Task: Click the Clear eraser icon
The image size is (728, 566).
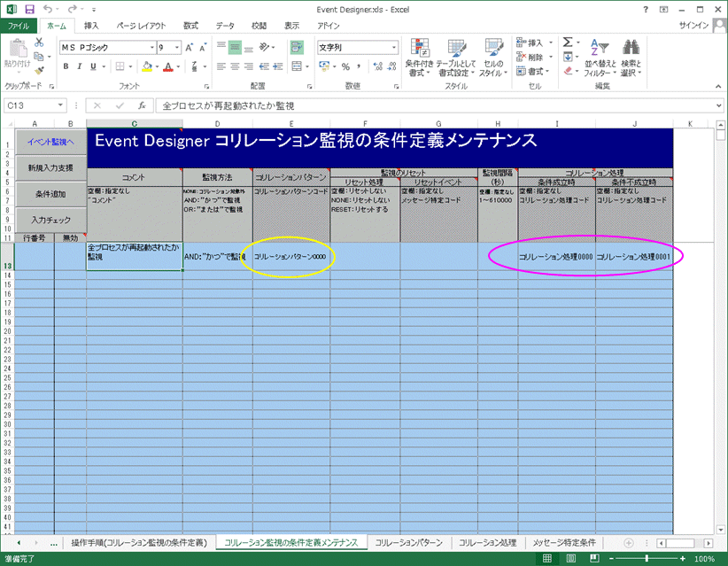Action: coord(568,71)
